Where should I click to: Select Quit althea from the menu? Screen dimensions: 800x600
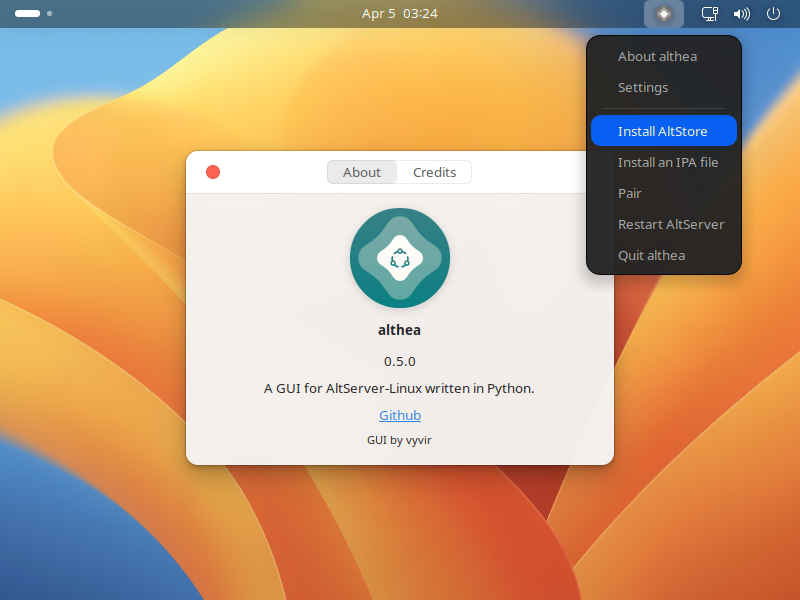click(651, 255)
